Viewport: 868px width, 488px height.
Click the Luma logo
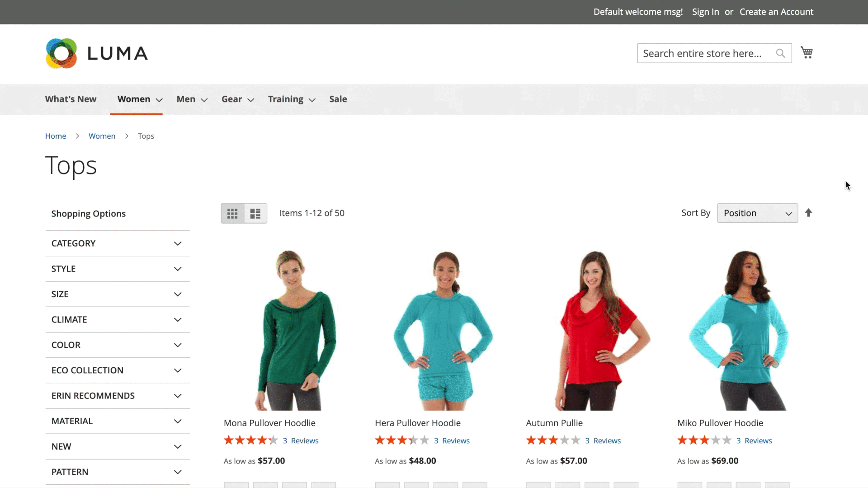click(97, 53)
